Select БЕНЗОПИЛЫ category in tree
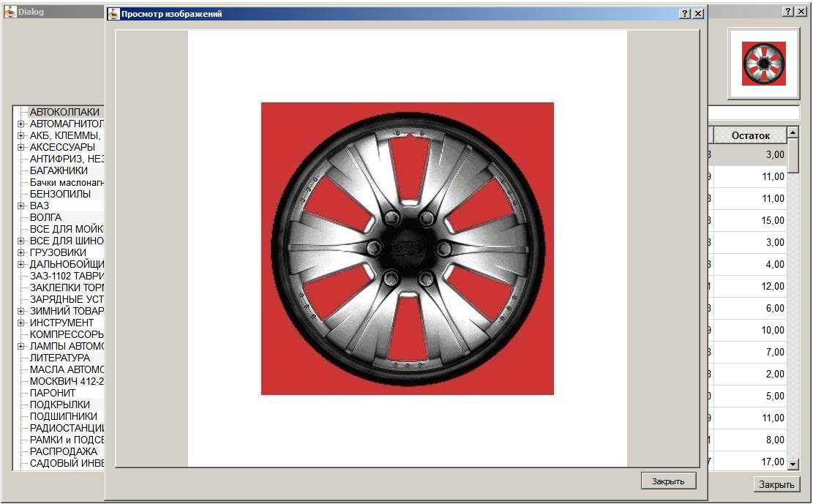 point(60,194)
